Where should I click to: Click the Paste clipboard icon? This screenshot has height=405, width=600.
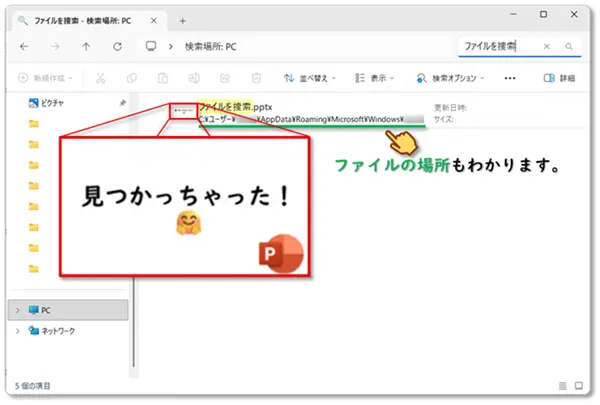(163, 78)
